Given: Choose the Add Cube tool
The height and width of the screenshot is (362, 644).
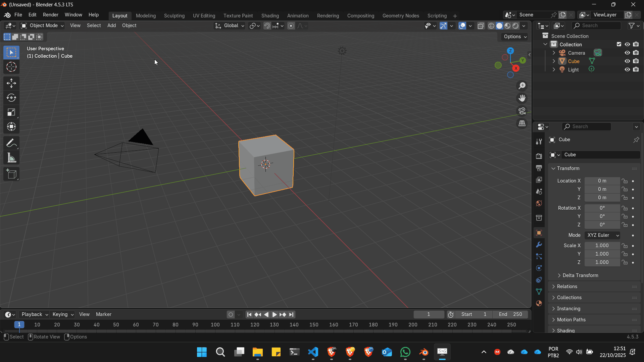Looking at the screenshot, I should [x=11, y=174].
